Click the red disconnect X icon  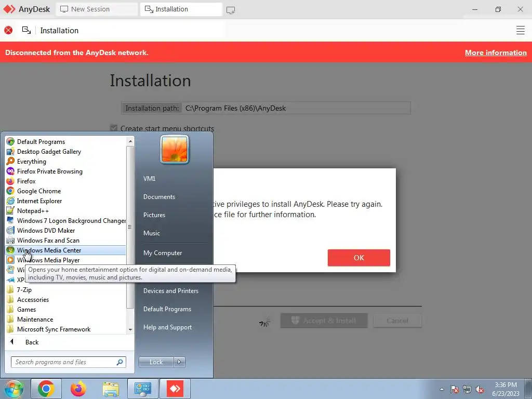(x=8, y=30)
